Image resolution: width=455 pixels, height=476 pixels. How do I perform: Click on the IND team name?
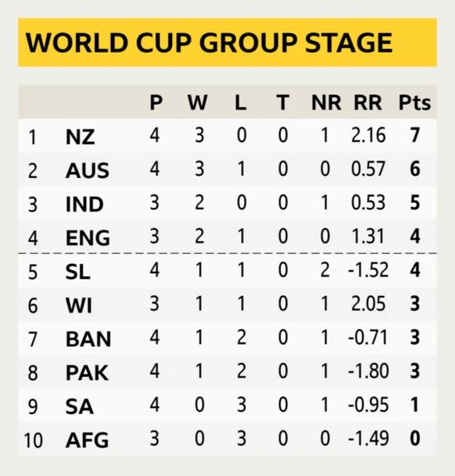(85, 204)
